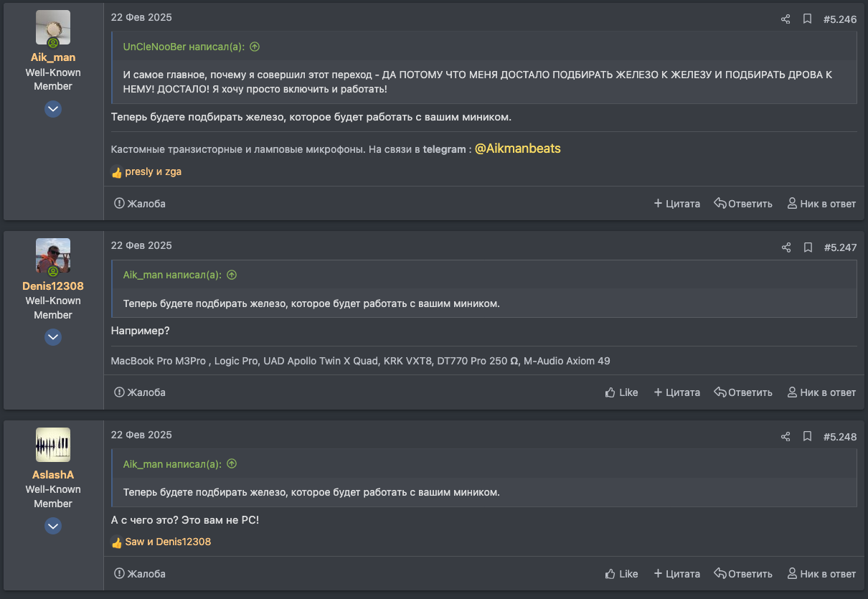The width and height of the screenshot is (868, 599).
Task: Quote AslashA's post with Цитата
Action: pyautogui.click(x=676, y=574)
